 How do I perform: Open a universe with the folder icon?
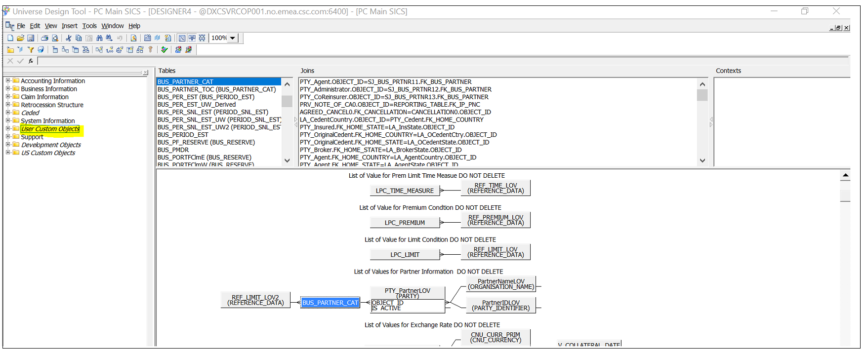pos(20,38)
